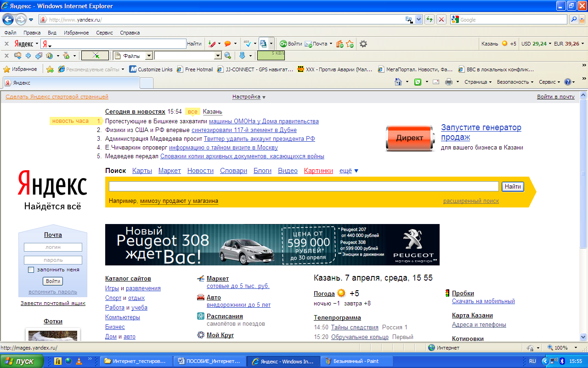Click the gear settings icon on Yandex toolbar
Screen dimensions: 588x368
coord(363,44)
